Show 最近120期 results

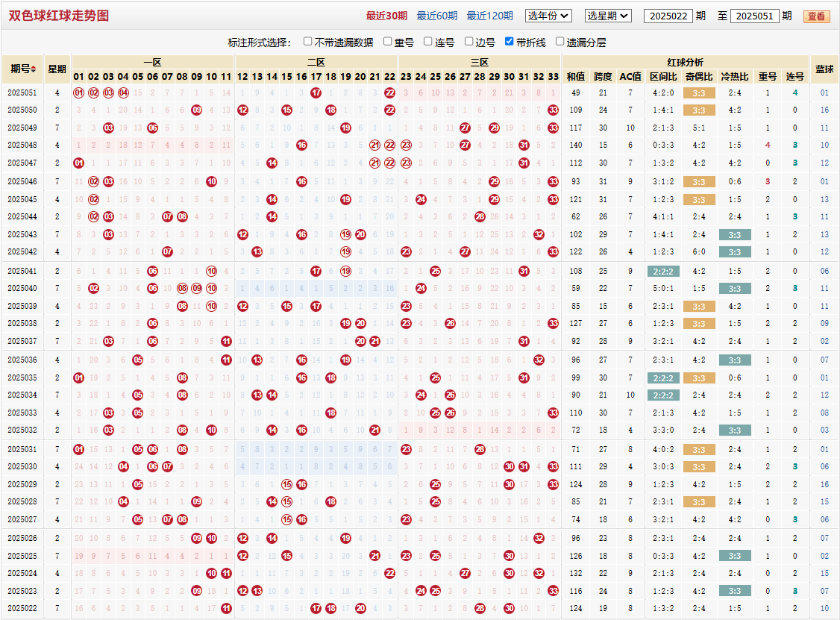pos(489,16)
